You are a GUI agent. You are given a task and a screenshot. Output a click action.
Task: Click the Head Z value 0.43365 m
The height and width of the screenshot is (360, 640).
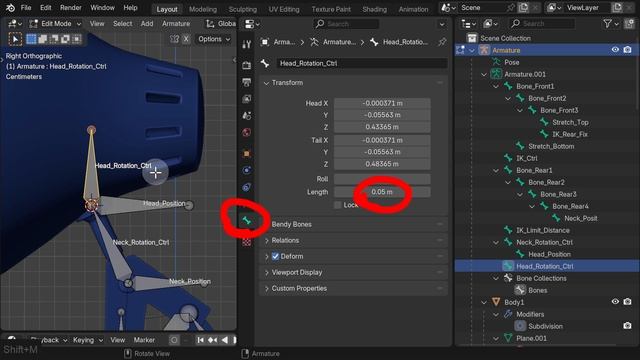(x=382, y=127)
